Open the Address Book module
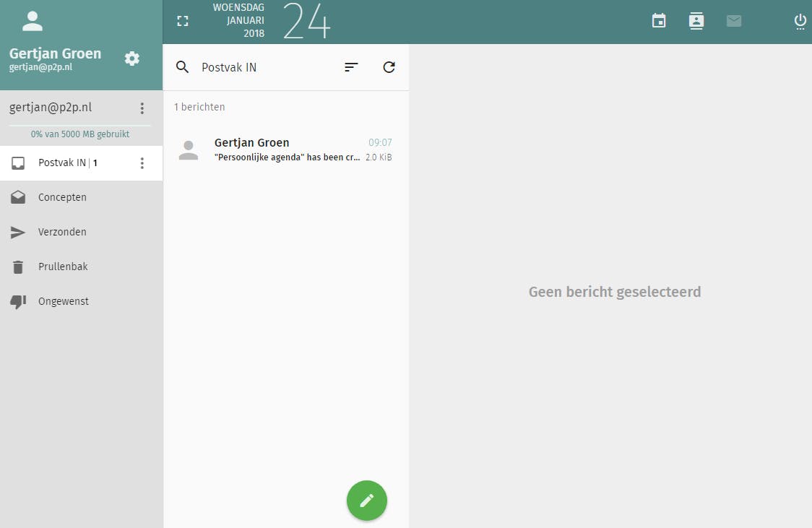This screenshot has height=528, width=812. 696,21
